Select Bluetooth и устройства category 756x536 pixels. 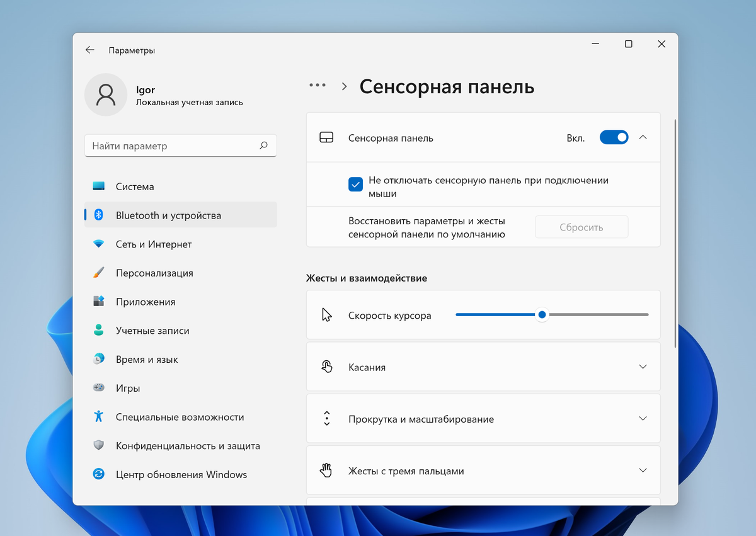pos(181,215)
